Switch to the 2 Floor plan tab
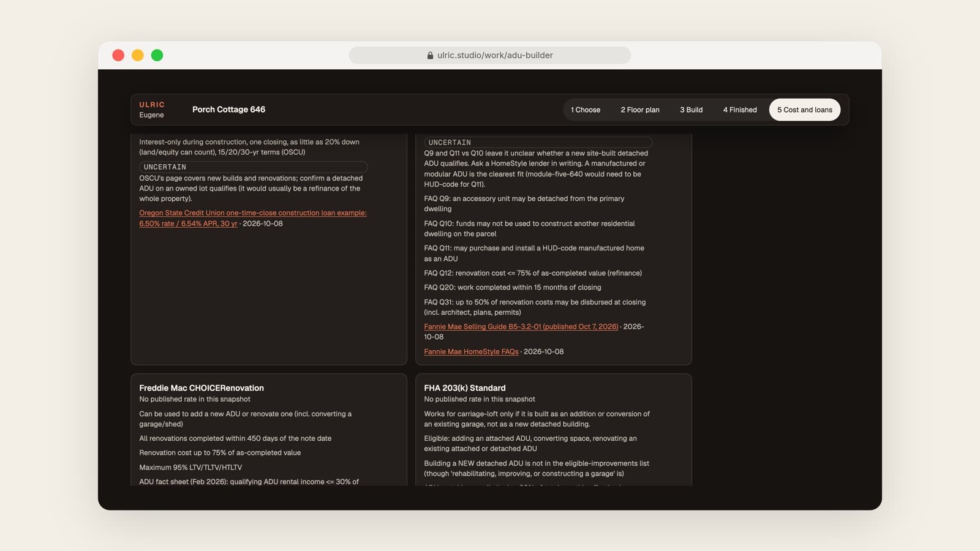 (640, 110)
